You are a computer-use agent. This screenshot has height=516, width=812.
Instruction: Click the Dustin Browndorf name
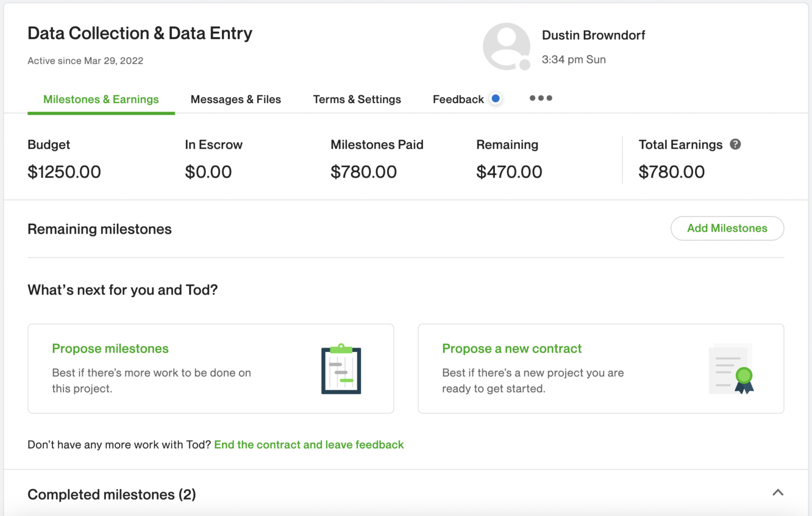coord(593,35)
